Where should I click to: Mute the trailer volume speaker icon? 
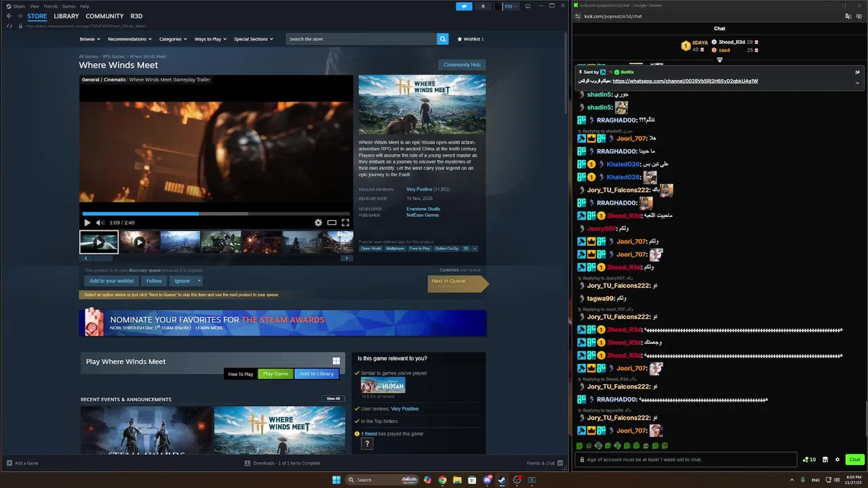pos(100,222)
